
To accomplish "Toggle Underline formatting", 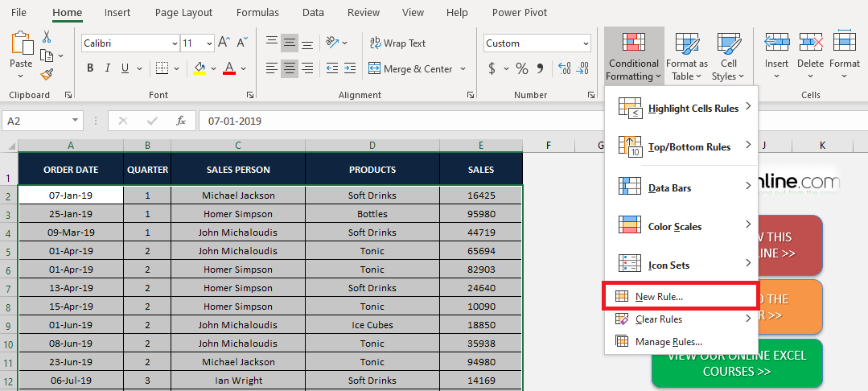I will click(x=125, y=68).
